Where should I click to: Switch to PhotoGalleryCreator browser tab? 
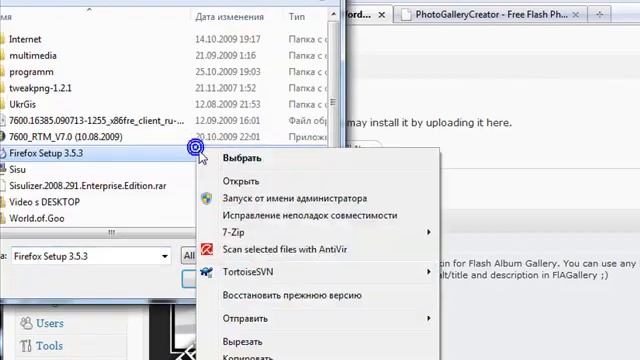[490, 15]
